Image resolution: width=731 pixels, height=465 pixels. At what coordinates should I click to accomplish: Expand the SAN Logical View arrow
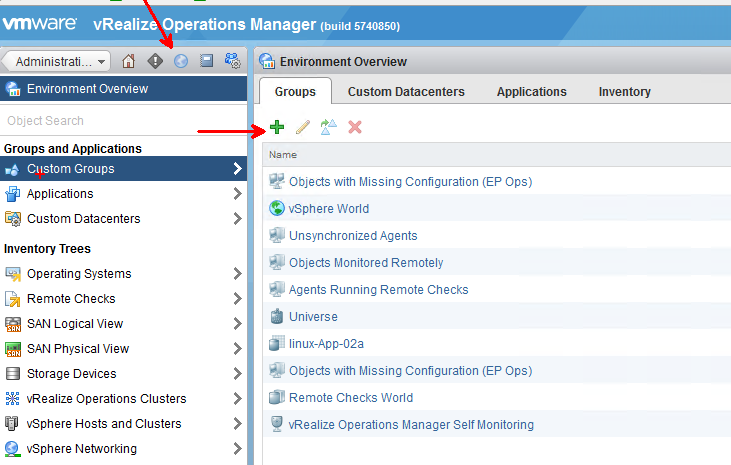click(237, 324)
